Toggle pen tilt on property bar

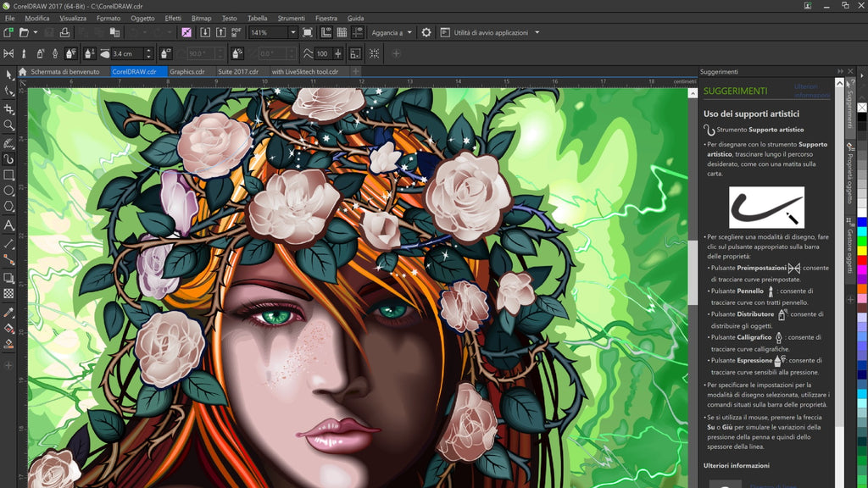pyautogui.click(x=165, y=53)
